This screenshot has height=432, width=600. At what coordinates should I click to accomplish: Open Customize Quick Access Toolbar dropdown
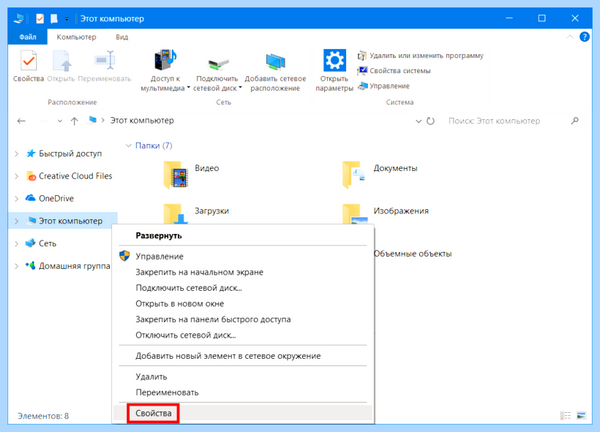[67, 19]
